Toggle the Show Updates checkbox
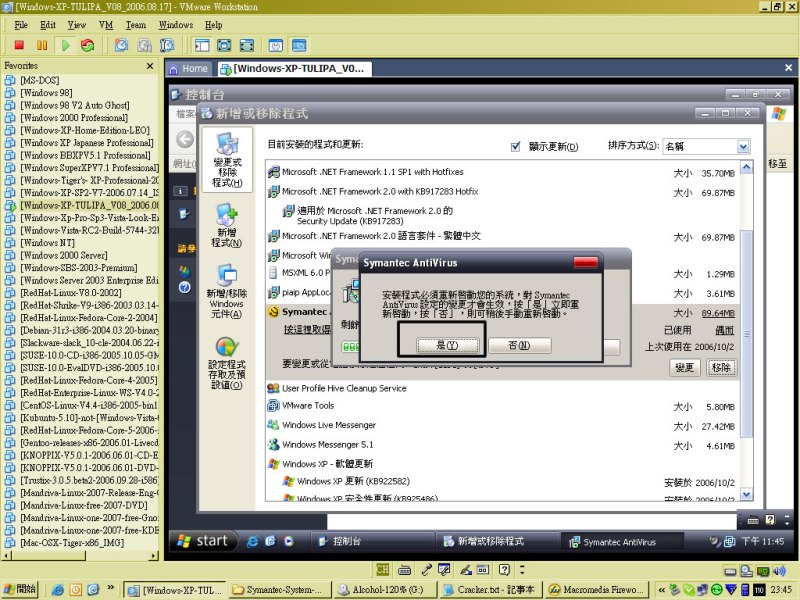This screenshot has height=600, width=800. point(515,146)
